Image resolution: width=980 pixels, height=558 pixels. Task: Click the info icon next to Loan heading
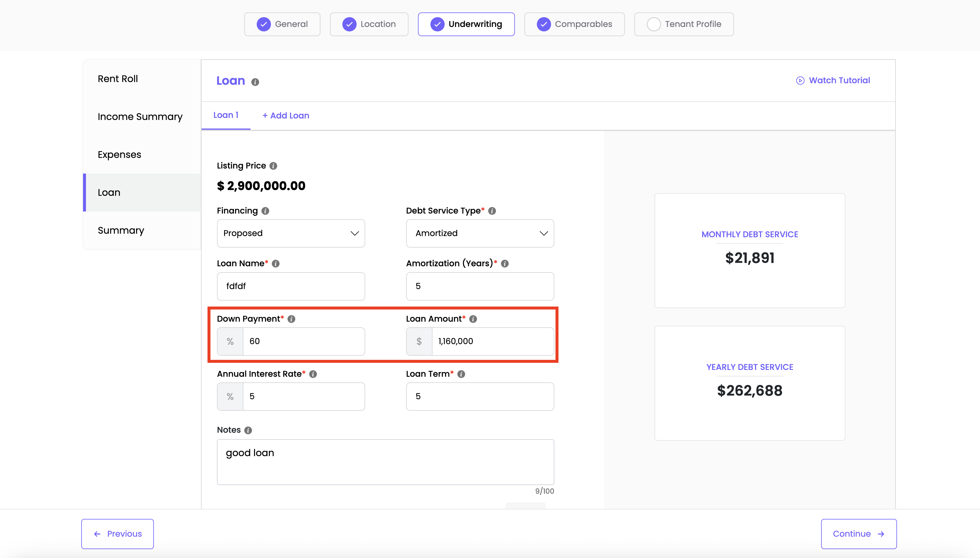(x=255, y=82)
